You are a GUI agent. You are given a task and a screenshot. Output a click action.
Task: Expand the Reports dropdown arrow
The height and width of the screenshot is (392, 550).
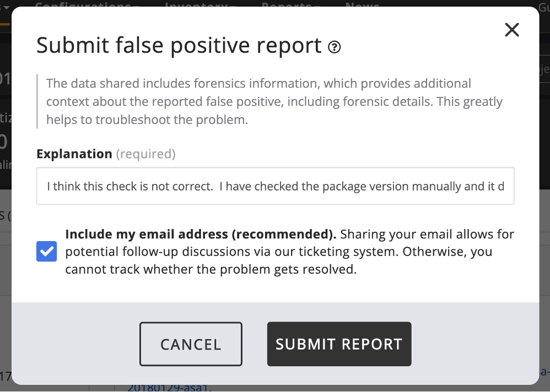click(x=318, y=6)
